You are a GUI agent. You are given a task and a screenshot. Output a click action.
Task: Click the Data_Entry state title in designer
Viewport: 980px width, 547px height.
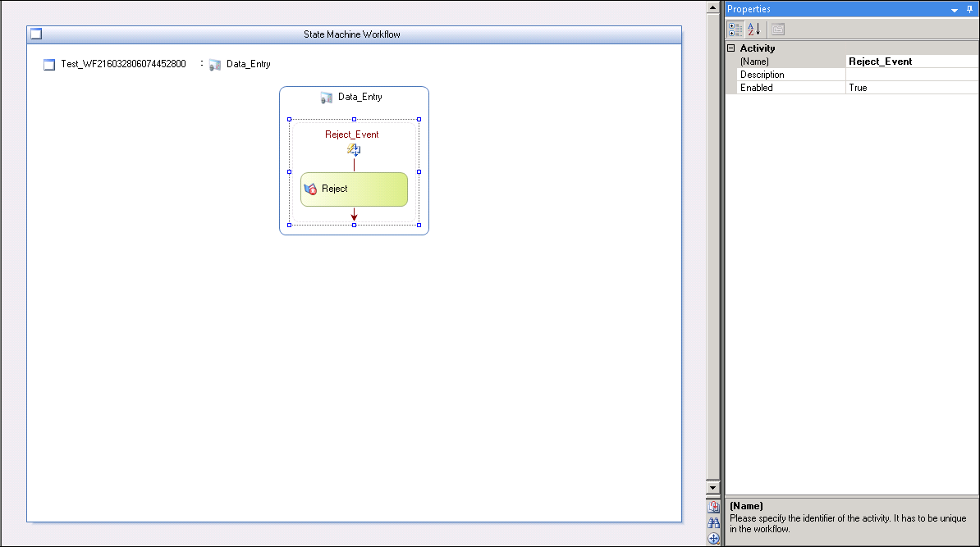pyautogui.click(x=360, y=97)
